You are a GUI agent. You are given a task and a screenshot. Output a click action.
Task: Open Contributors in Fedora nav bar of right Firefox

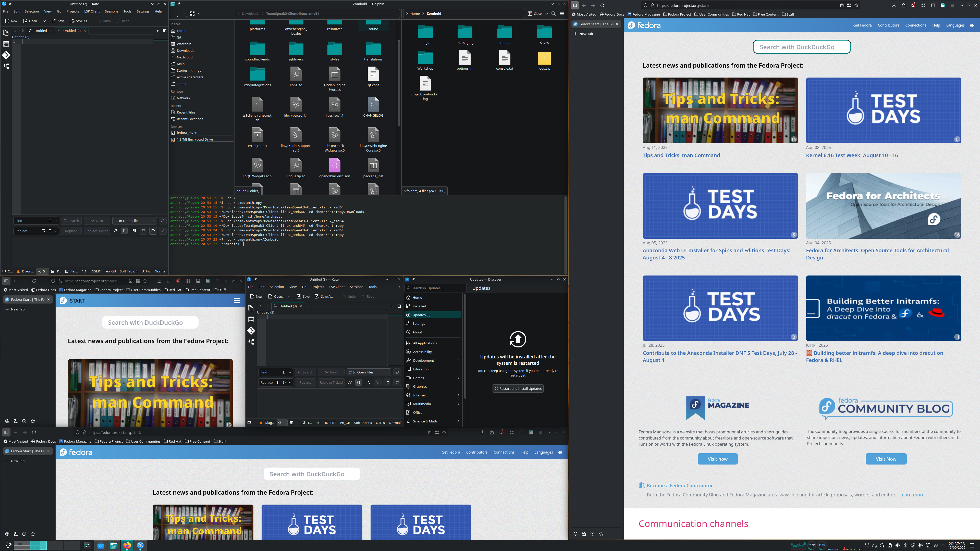pyautogui.click(x=888, y=25)
